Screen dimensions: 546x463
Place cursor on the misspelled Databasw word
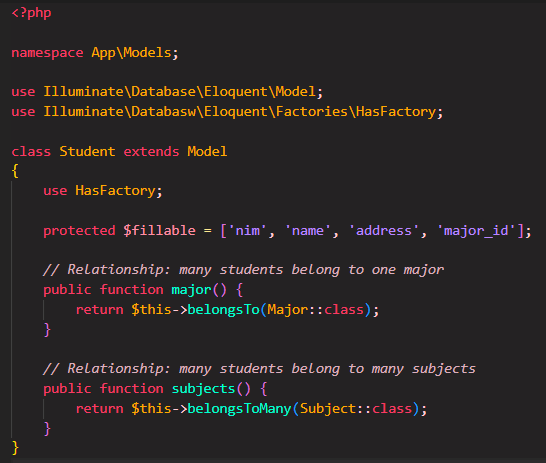163,111
